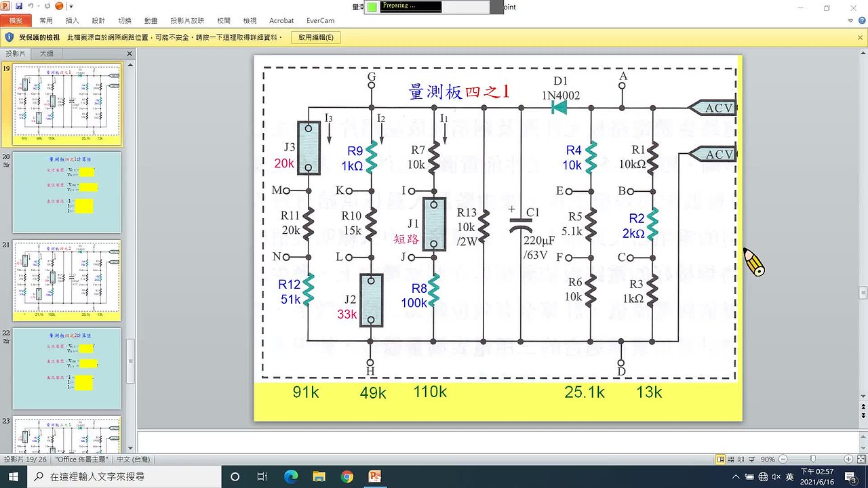Click the D1 1N4002 diode label

click(560, 89)
